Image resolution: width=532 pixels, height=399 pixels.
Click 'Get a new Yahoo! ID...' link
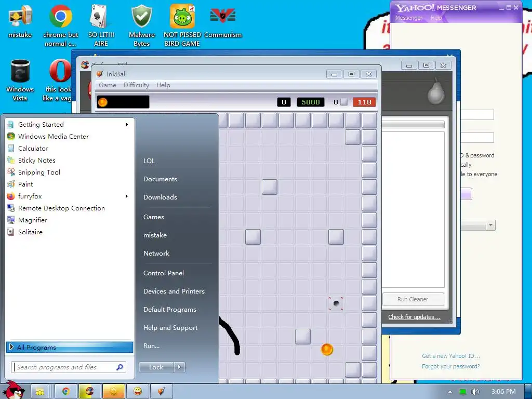coord(450,356)
